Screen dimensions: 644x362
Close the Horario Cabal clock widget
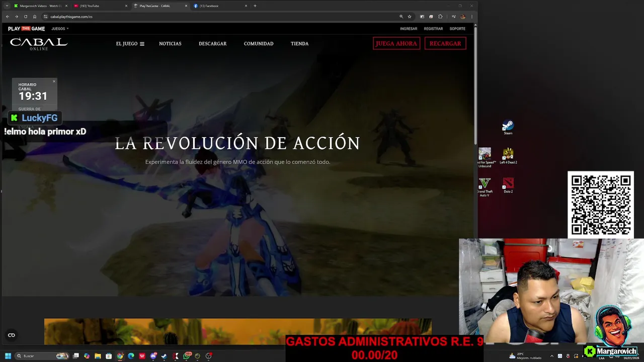(54, 81)
